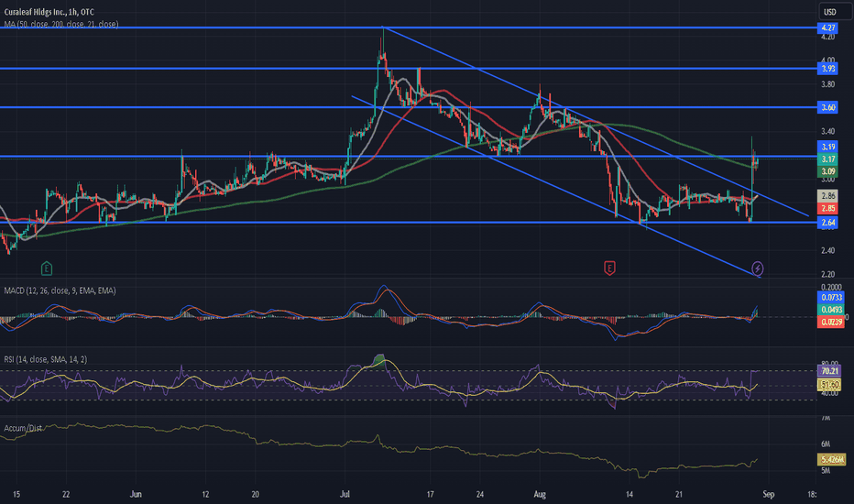Click the green earnings E marker
Image resolution: width=854 pixels, height=504 pixels.
47,268
